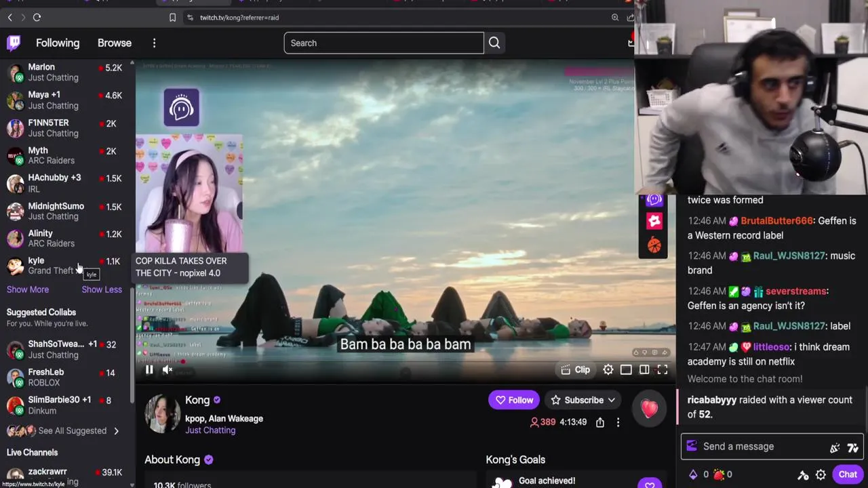Click the Kong's Goals heart button
Viewport: 868px width, 488px height.
[x=649, y=483]
